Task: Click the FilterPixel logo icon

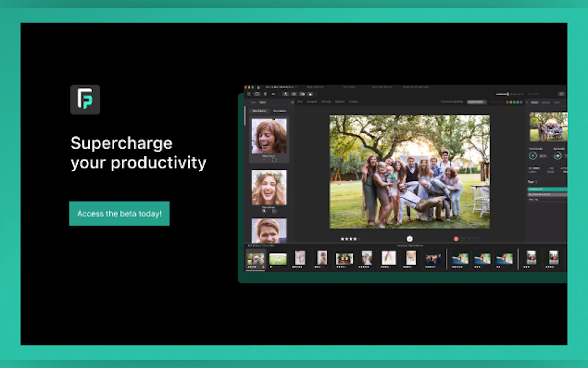Action: pyautogui.click(x=85, y=100)
